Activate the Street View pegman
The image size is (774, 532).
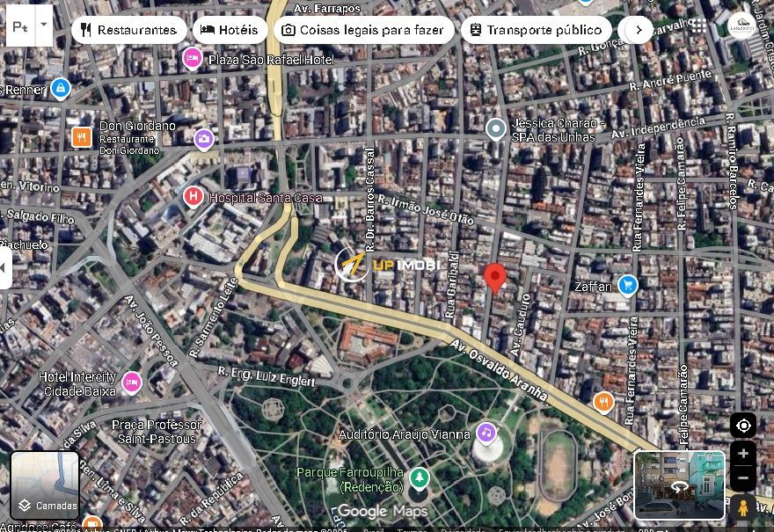coord(743,507)
